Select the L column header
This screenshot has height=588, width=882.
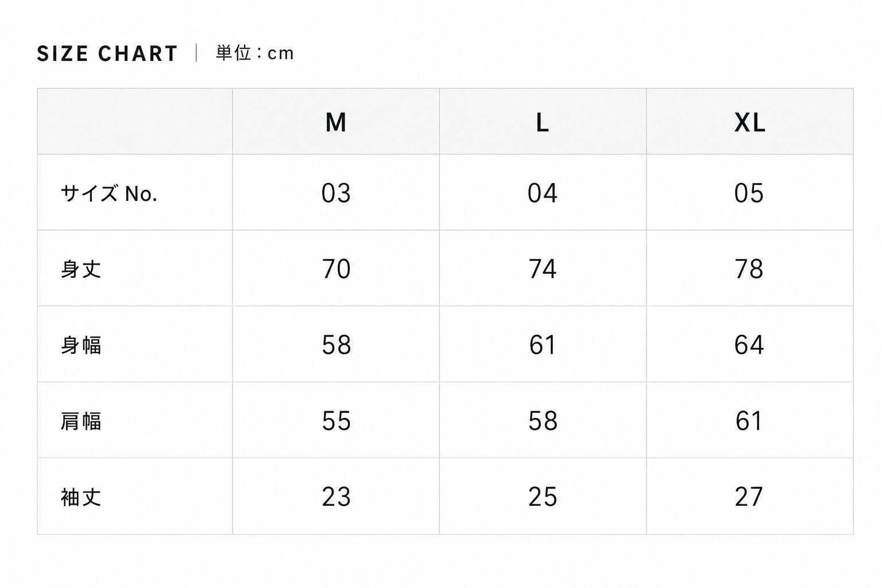click(x=542, y=122)
